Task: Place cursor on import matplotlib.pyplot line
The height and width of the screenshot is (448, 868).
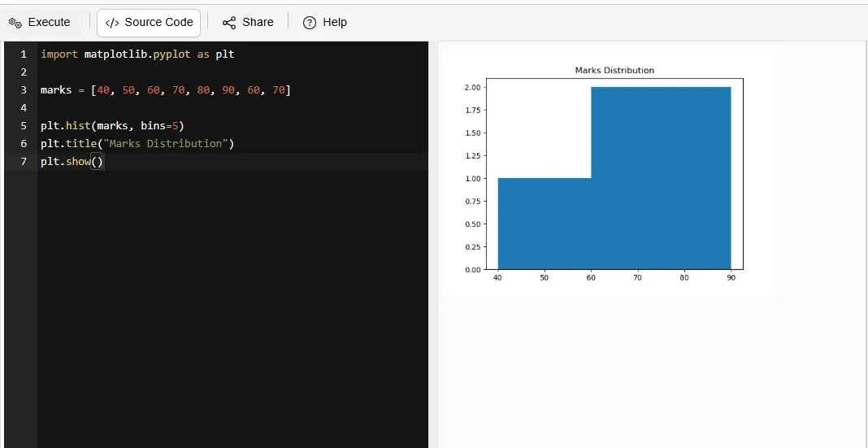Action: [138, 54]
